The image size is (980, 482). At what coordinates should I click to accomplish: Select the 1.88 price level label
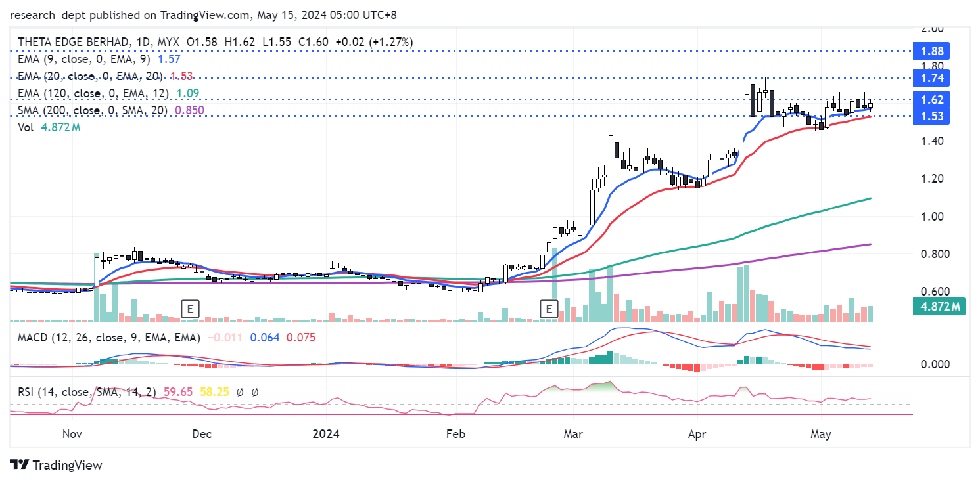coord(933,51)
